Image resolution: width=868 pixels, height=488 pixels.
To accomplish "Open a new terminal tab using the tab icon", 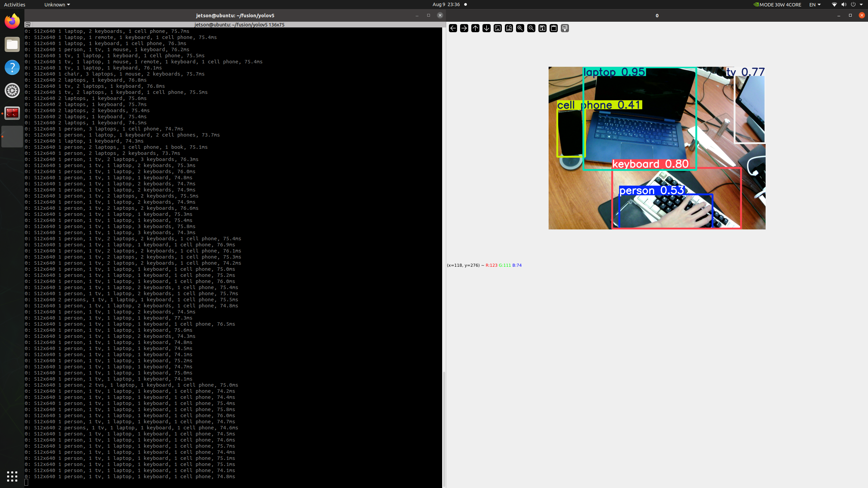I will point(28,24).
